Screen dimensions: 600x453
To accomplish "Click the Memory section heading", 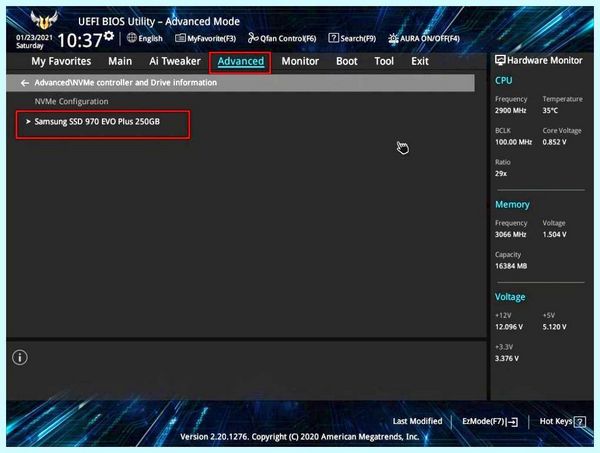I will tap(512, 205).
